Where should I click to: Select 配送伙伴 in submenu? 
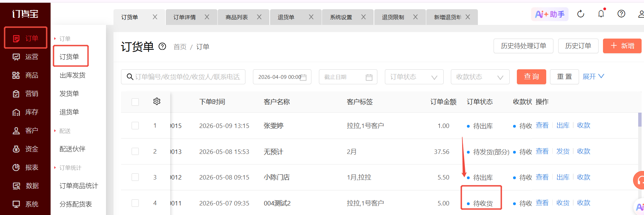click(x=72, y=149)
